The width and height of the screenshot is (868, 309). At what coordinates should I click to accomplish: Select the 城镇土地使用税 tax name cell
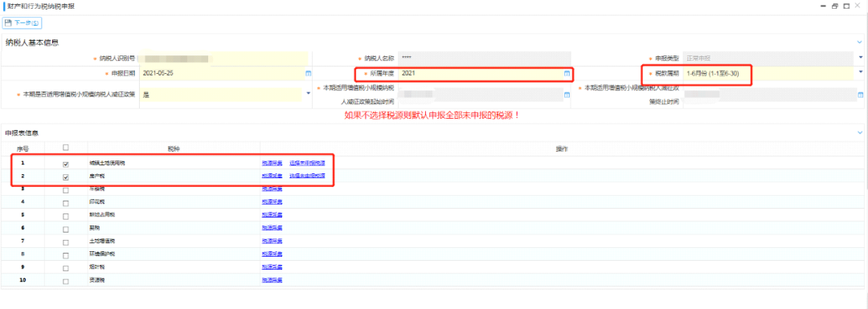174,164
